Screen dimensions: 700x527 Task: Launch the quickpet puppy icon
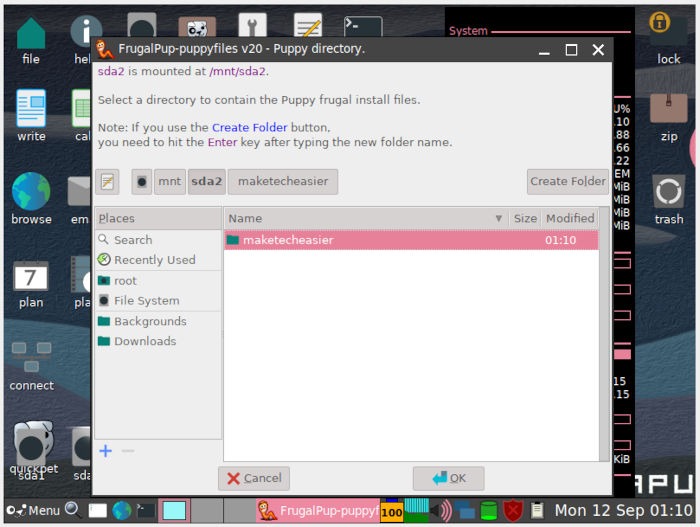tap(33, 448)
